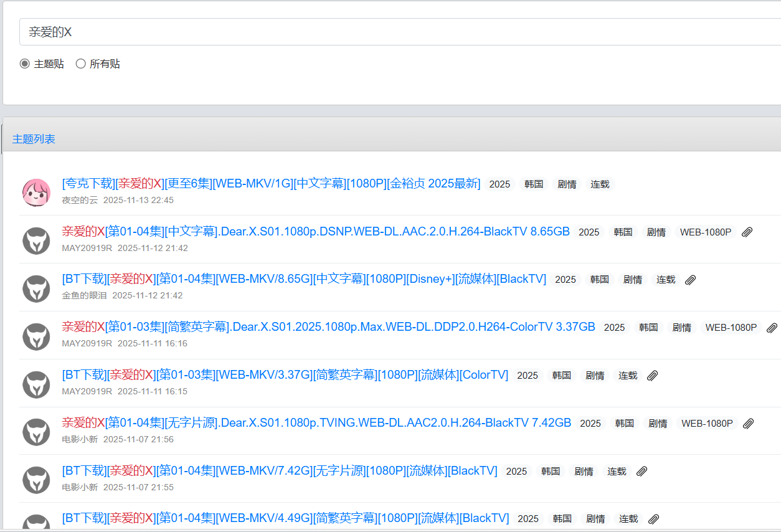Screen dimensions: 781x532
Task: Click paperclip on WEB-MKV/3.37G ColorTV post
Action: coord(652,376)
